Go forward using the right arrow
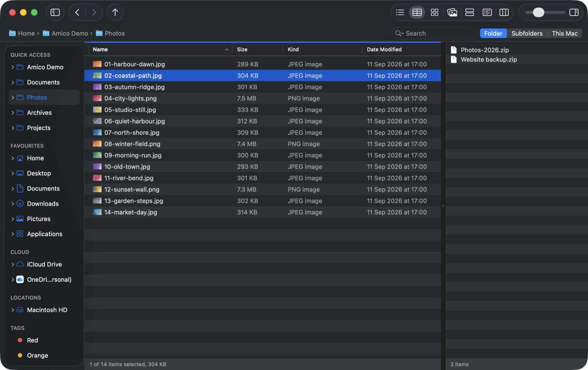Screen dimensions: 588x370 tap(94, 13)
